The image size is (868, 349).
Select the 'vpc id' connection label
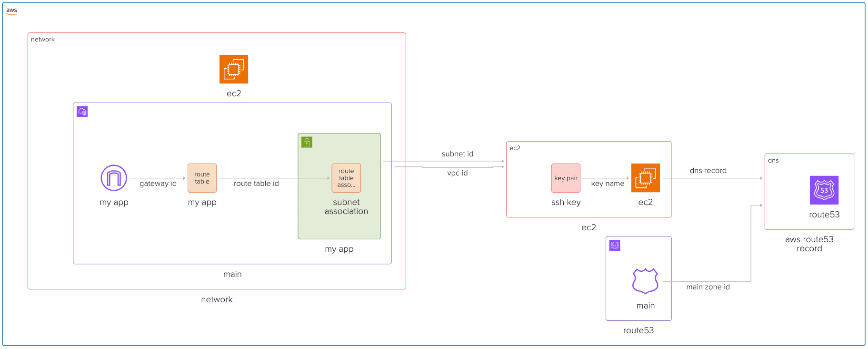458,173
